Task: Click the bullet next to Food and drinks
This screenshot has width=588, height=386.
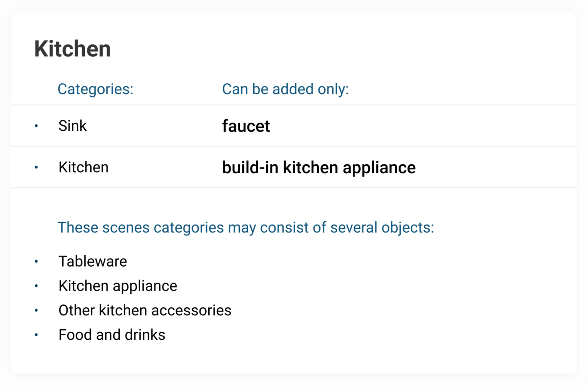Action: point(36,335)
